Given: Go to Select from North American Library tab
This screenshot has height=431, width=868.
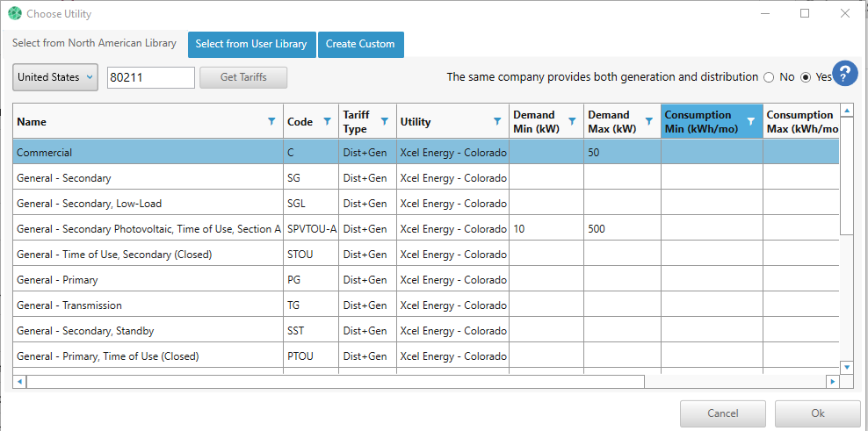Looking at the screenshot, I should (x=94, y=43).
